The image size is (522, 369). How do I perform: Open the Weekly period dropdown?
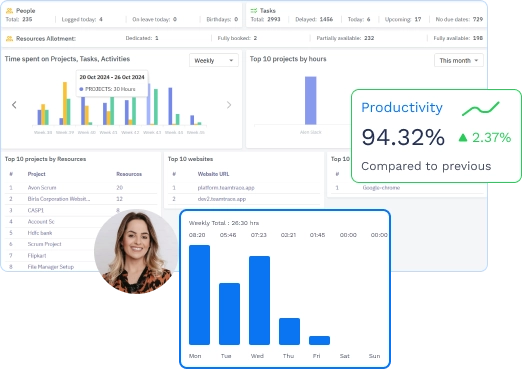click(214, 60)
